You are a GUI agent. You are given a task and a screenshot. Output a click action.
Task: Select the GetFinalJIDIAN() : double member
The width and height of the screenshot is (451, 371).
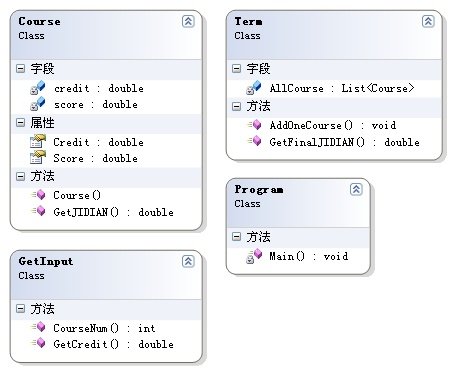(x=344, y=142)
